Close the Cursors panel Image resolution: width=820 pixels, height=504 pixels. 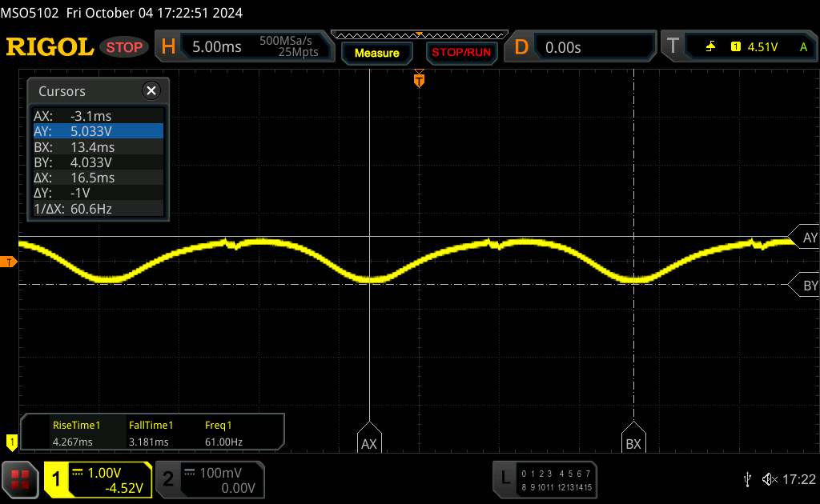tap(151, 91)
